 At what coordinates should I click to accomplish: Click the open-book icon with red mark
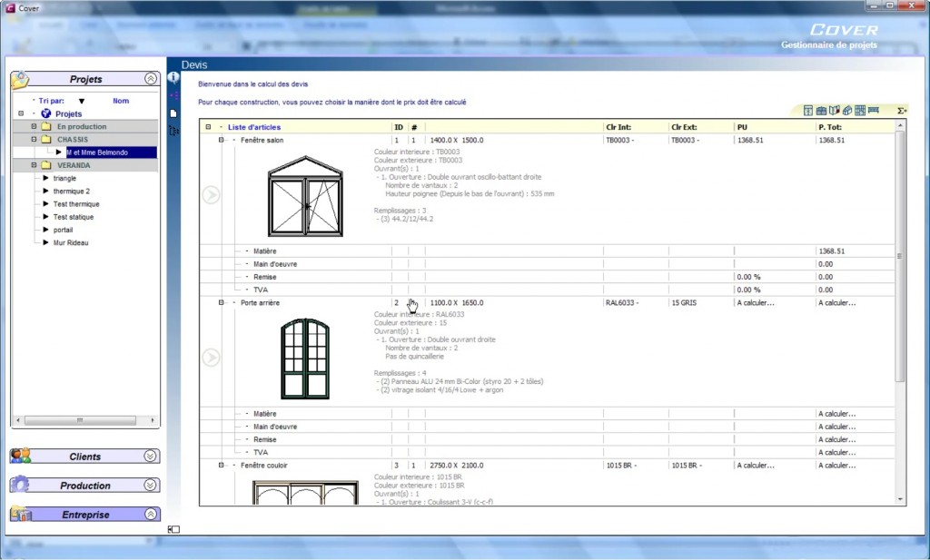[834, 111]
